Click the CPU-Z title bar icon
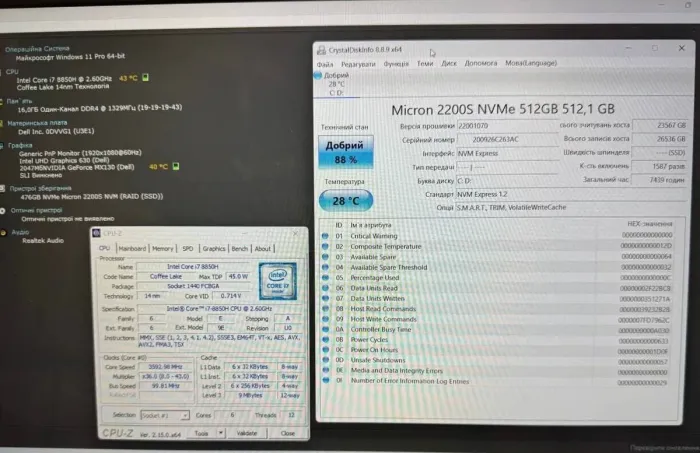This screenshot has width=700, height=453. pos(96,233)
